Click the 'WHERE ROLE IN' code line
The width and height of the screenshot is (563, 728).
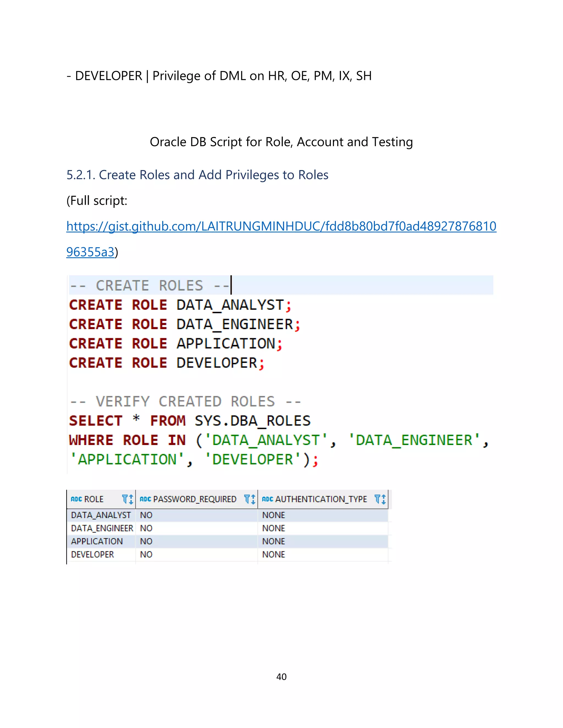pyautogui.click(x=279, y=440)
